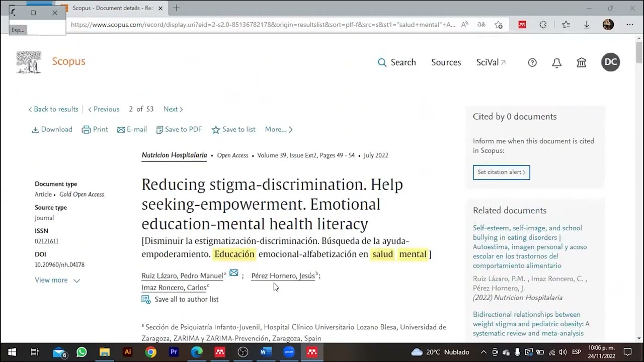Open Zoom from the taskbar

coord(289,352)
